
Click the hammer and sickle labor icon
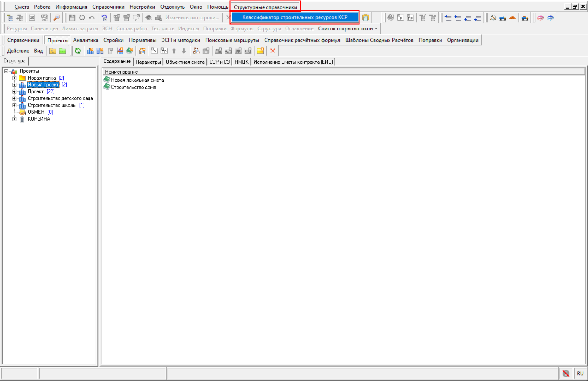tap(493, 18)
